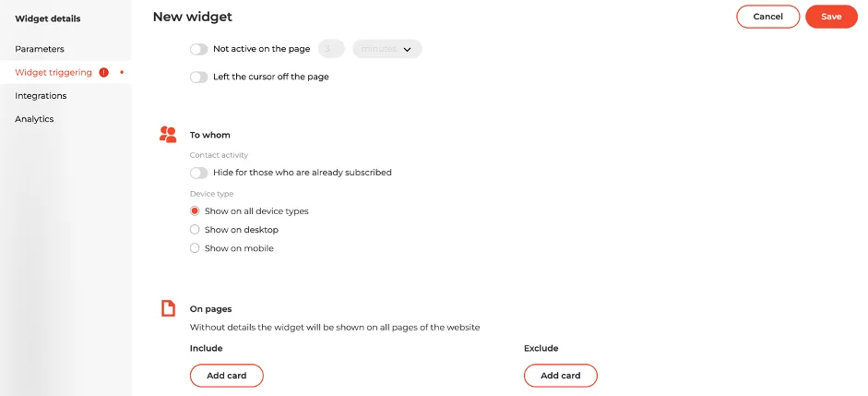Click the To whom people icon
The image size is (868, 396).
tap(168, 135)
